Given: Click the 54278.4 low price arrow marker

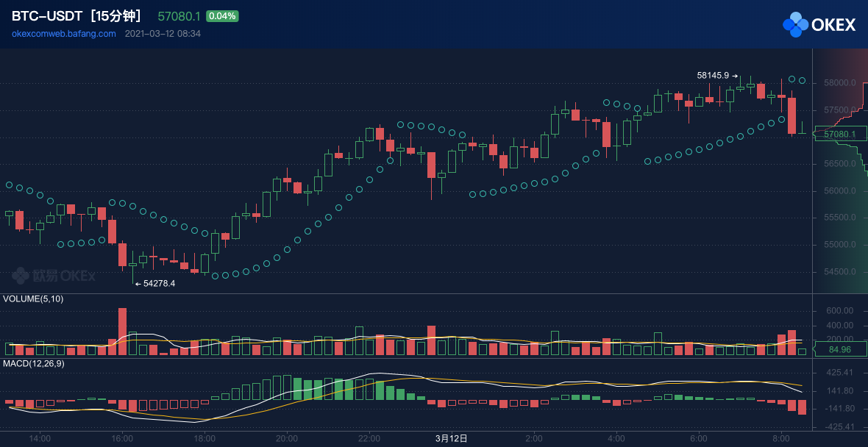Looking at the screenshot, I should (155, 283).
